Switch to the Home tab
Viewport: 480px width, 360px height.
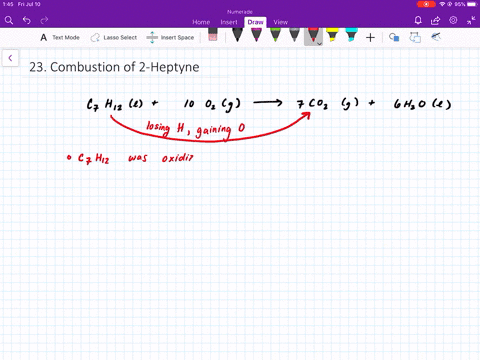tap(201, 22)
